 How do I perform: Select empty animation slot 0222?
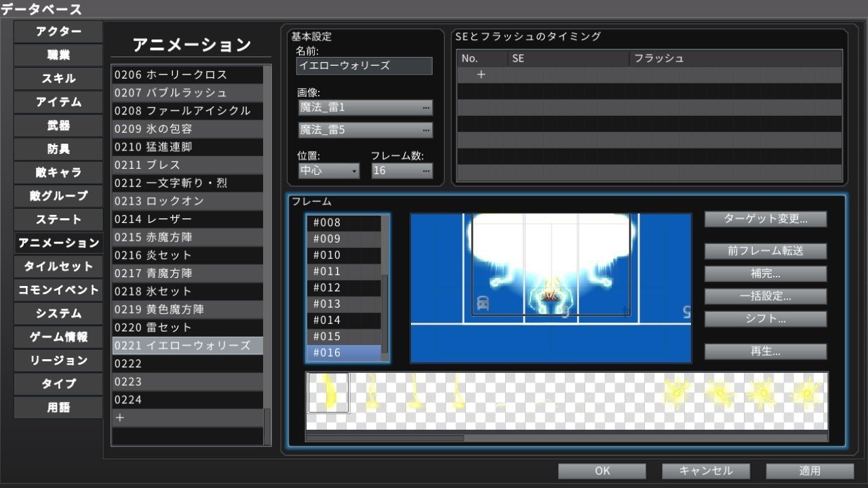click(x=187, y=364)
